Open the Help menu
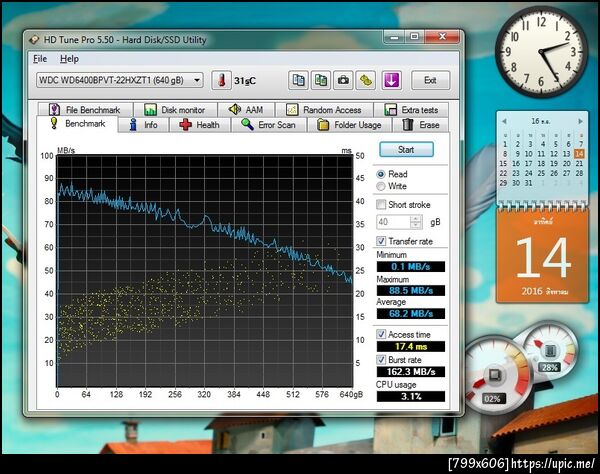600x474 pixels. 69,59
